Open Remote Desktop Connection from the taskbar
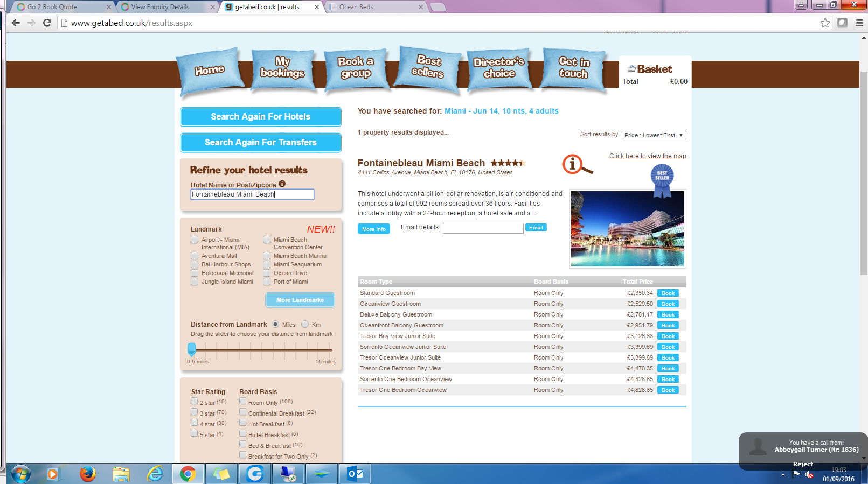The height and width of the screenshot is (484, 868). [288, 474]
